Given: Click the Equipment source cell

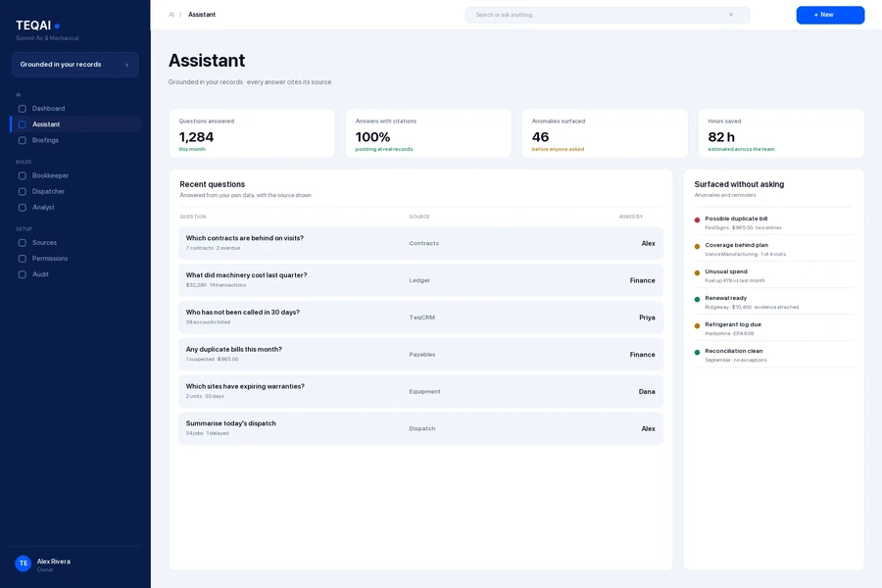Looking at the screenshot, I should (424, 392).
